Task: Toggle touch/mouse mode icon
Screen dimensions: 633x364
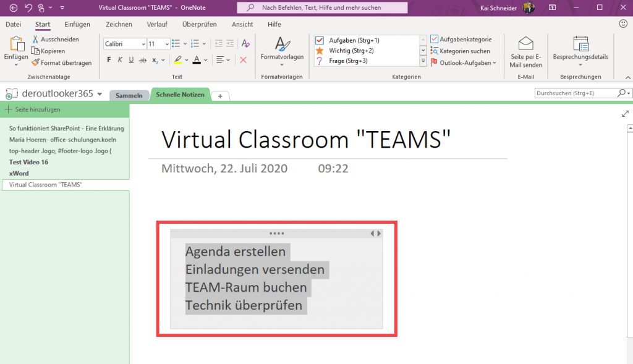Action: (41, 7)
